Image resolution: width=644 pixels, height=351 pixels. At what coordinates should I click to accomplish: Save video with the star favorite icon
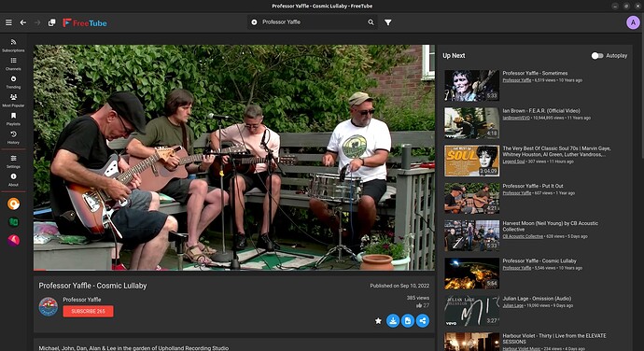point(378,320)
